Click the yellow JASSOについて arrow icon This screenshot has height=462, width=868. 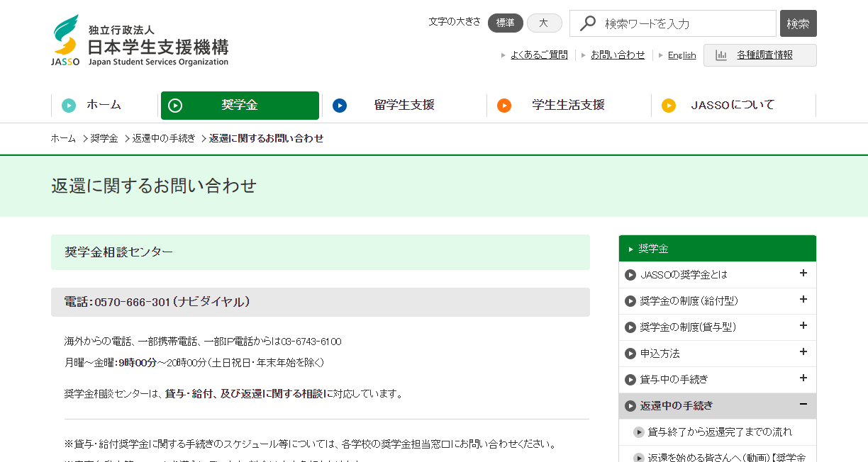pyautogui.click(x=669, y=104)
